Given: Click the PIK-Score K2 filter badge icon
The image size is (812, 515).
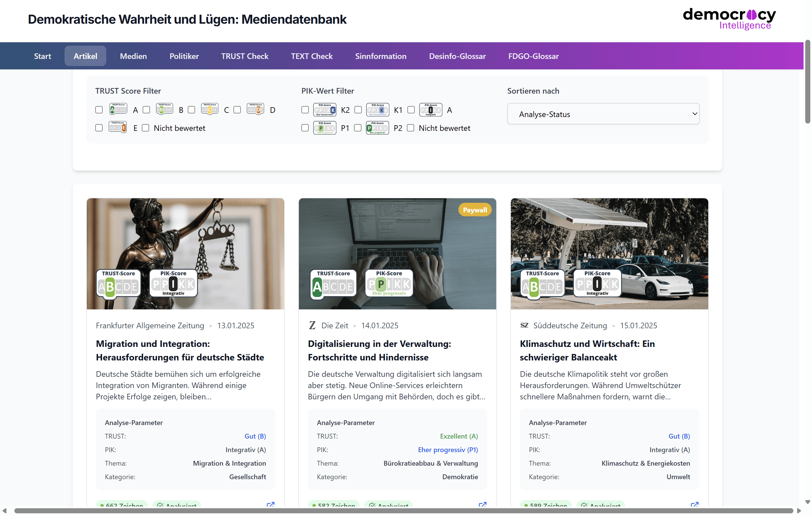Looking at the screenshot, I should (325, 110).
